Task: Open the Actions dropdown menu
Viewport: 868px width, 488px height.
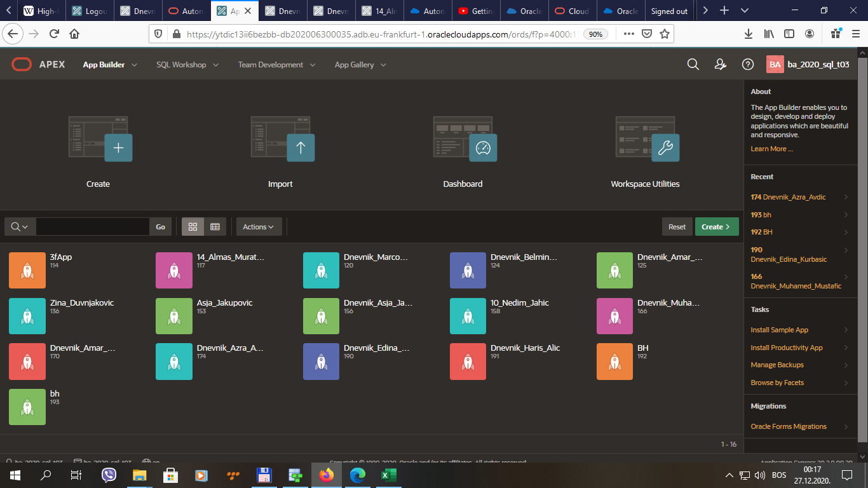Action: pyautogui.click(x=259, y=227)
